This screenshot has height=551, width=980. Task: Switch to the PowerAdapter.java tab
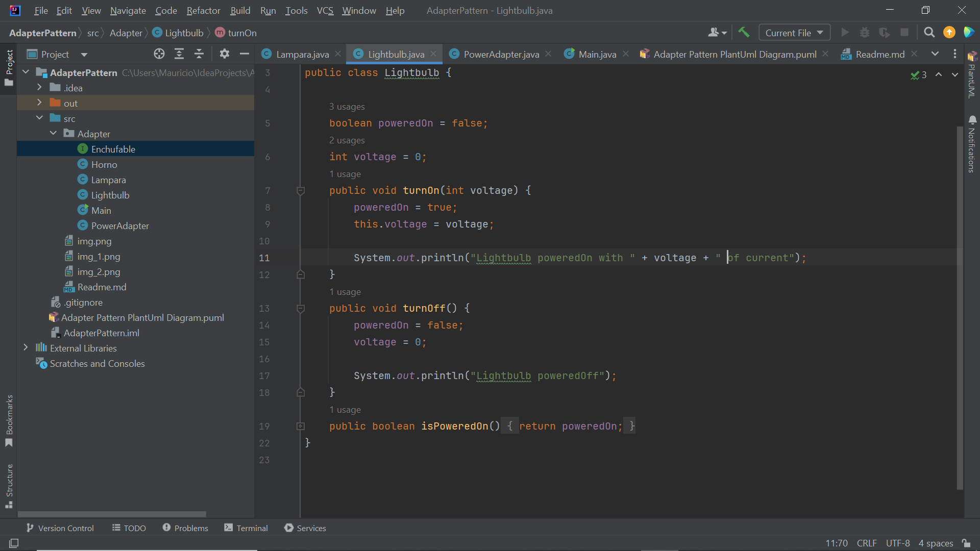(x=501, y=54)
